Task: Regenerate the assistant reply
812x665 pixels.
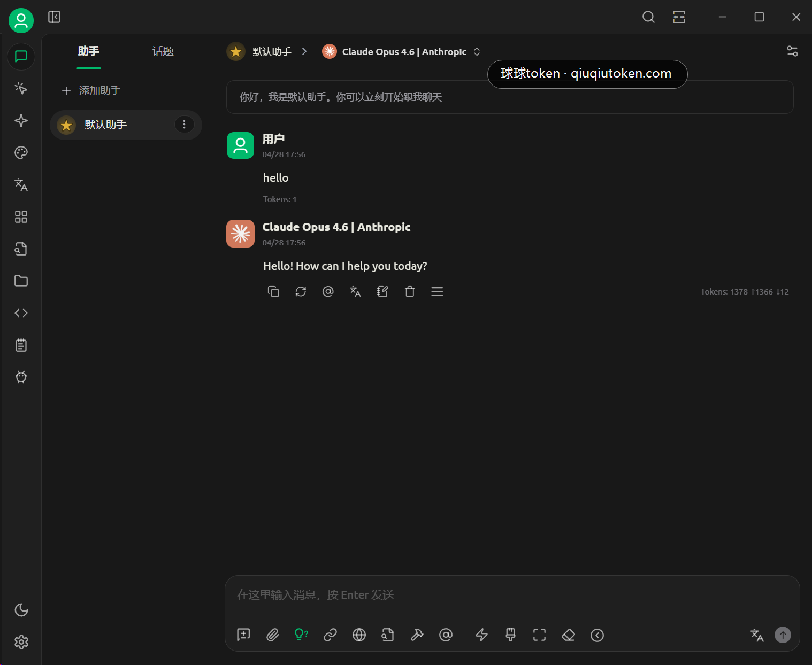Action: coord(301,291)
